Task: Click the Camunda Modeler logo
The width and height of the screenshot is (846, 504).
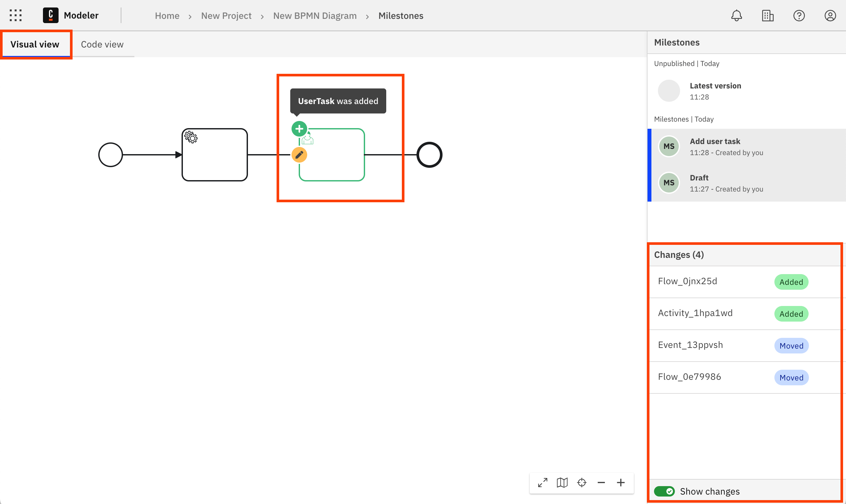Action: (50, 15)
